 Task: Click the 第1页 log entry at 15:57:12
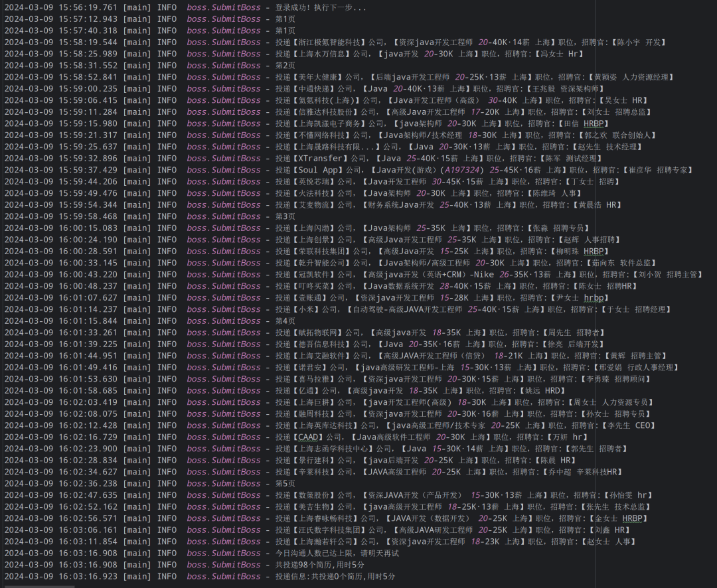[x=285, y=19]
